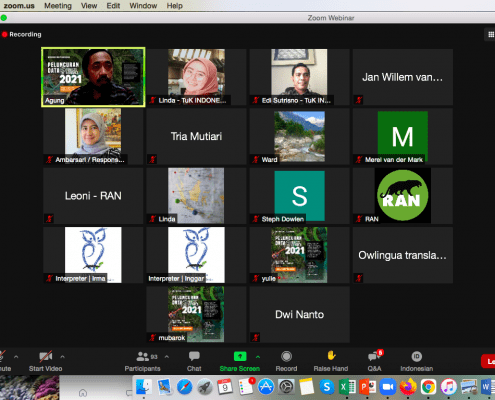Select Ambarsari participant video tile
The image size is (495, 400).
(x=93, y=136)
